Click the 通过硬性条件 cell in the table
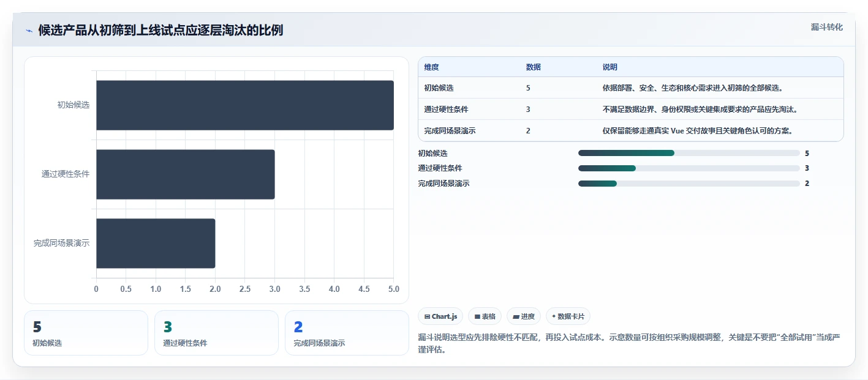The width and height of the screenshot is (868, 380). [x=447, y=110]
